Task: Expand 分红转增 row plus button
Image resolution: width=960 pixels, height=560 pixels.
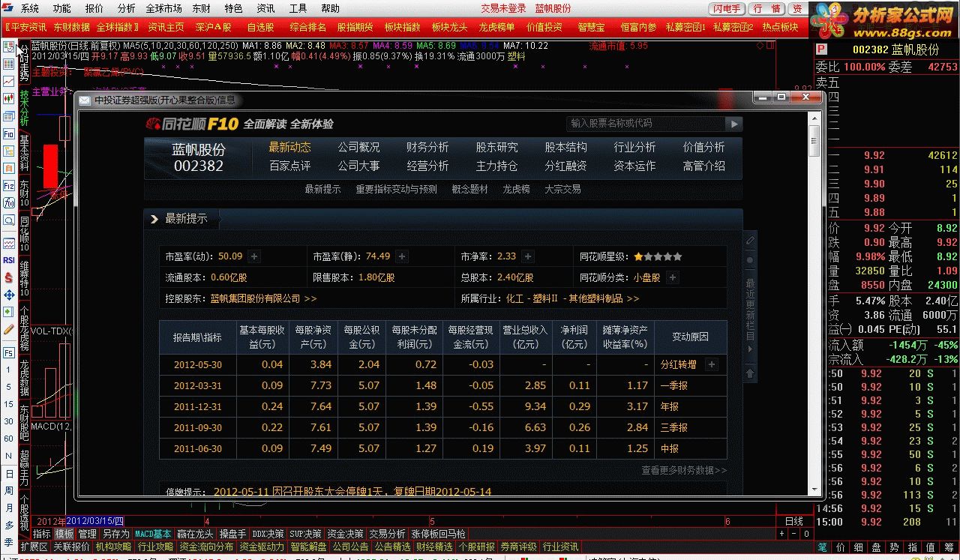Action: tap(712, 364)
